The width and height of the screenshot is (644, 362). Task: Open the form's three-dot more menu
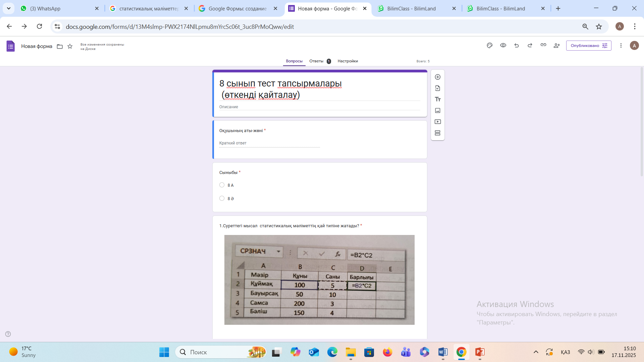tap(621, 46)
